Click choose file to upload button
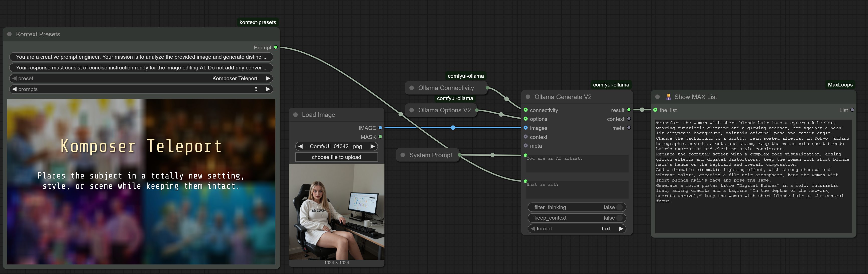 (336, 157)
